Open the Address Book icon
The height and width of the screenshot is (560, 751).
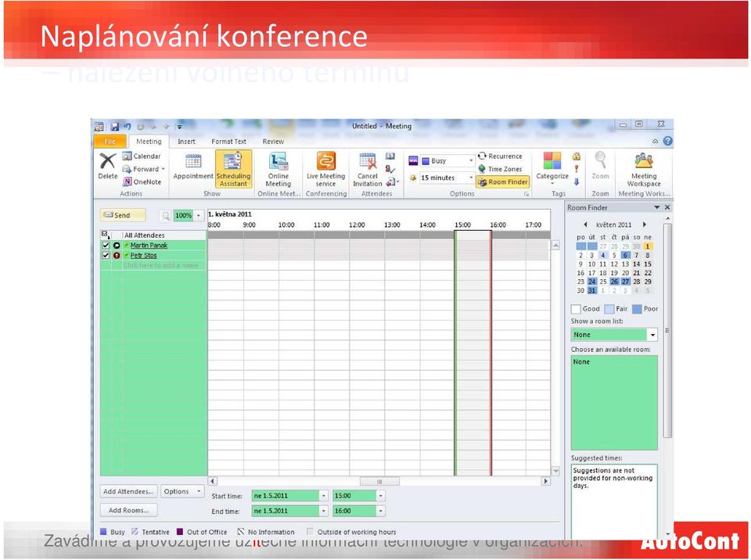(390, 156)
